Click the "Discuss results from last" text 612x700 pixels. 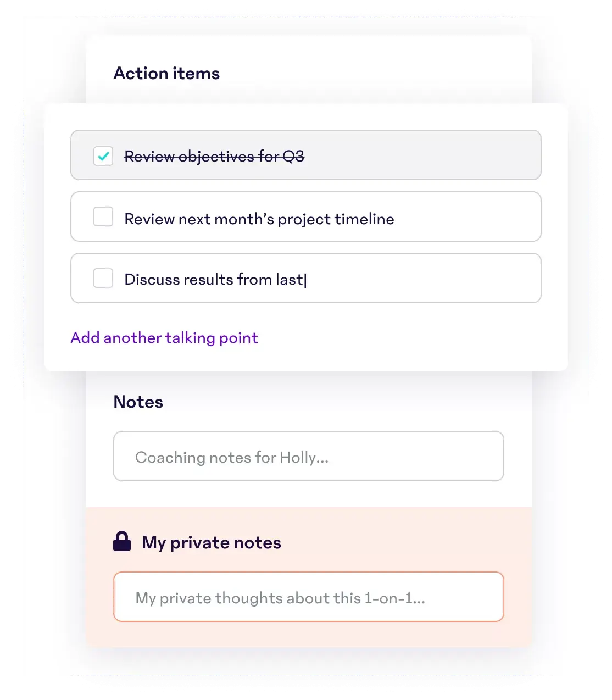[x=213, y=280]
